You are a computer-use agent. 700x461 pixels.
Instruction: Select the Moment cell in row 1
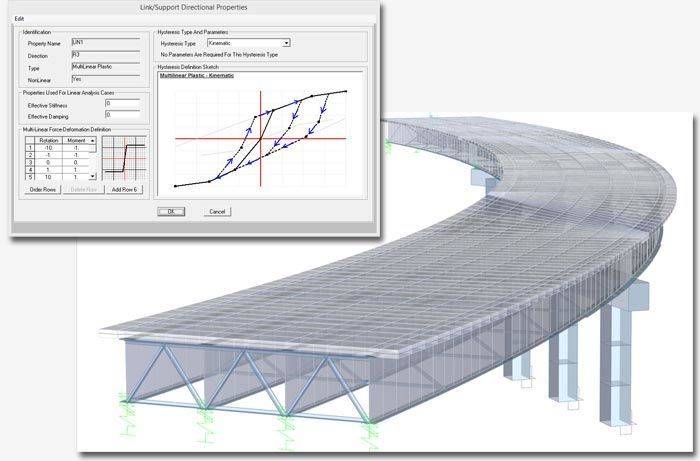(76, 148)
